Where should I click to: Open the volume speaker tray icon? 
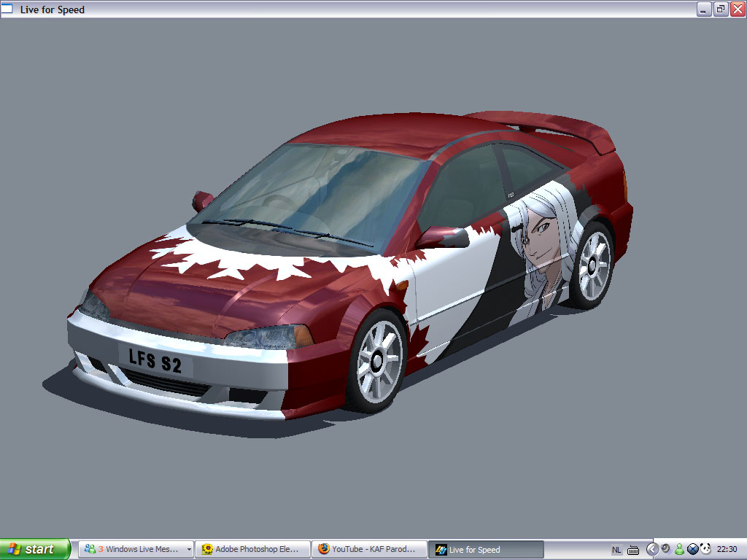665,549
